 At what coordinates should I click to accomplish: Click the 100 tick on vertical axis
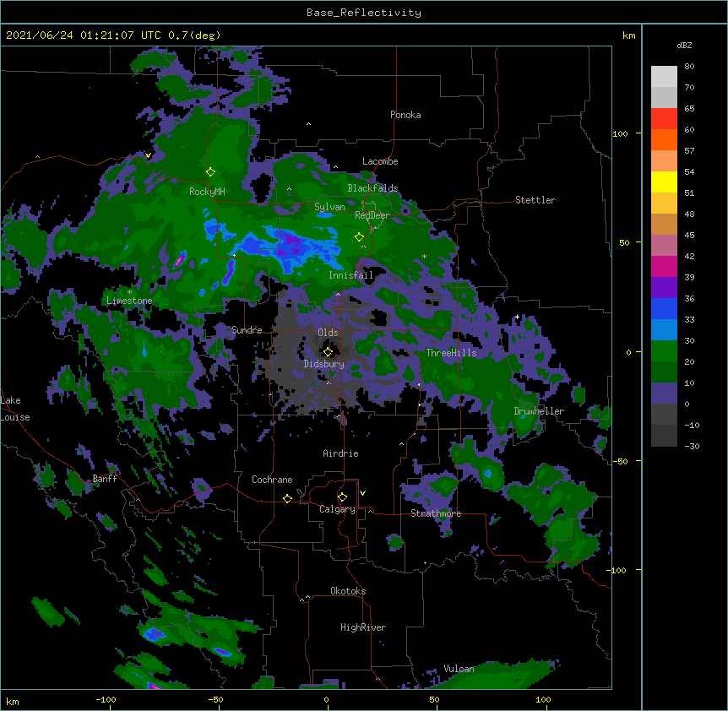coord(620,133)
